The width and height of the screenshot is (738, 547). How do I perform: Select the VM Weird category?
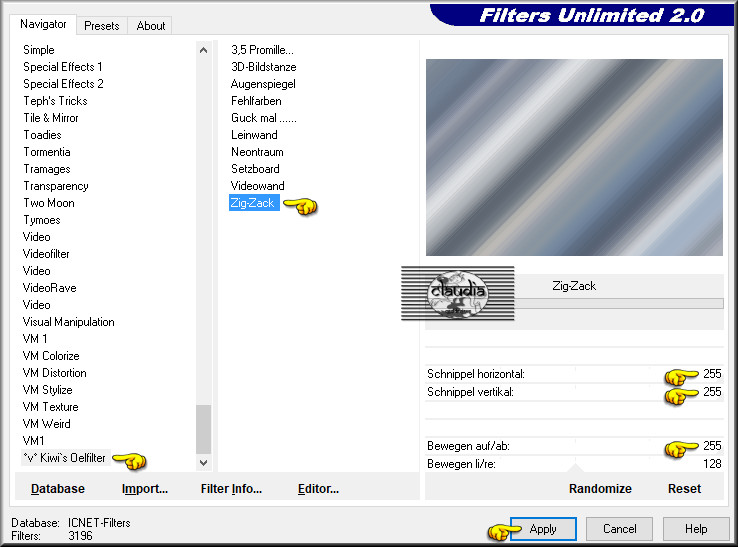[x=47, y=424]
